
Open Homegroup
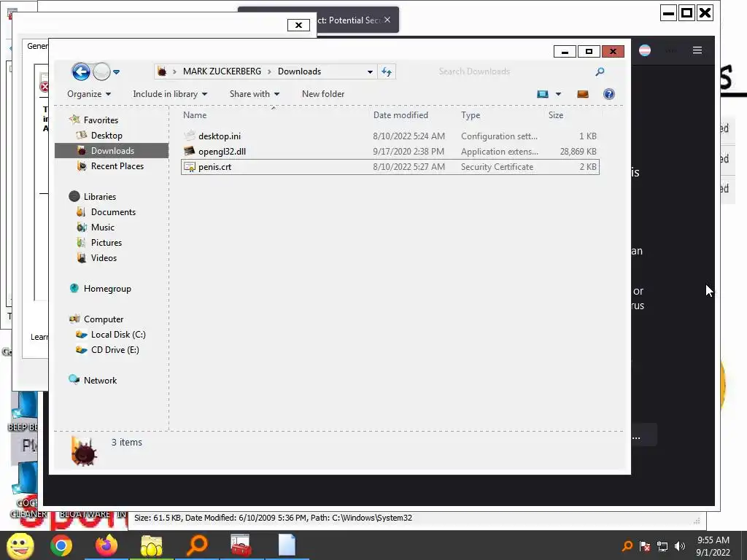click(107, 289)
